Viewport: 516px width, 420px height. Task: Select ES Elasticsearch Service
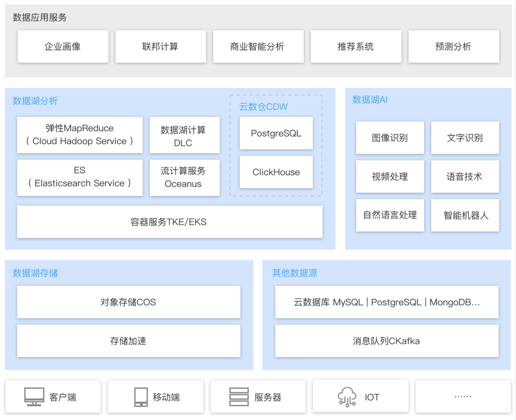79,178
